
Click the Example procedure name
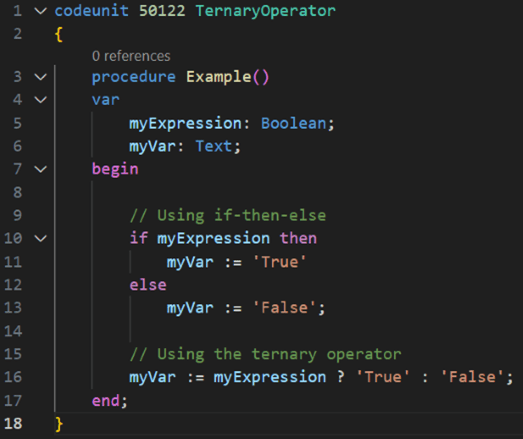pyautogui.click(x=219, y=77)
